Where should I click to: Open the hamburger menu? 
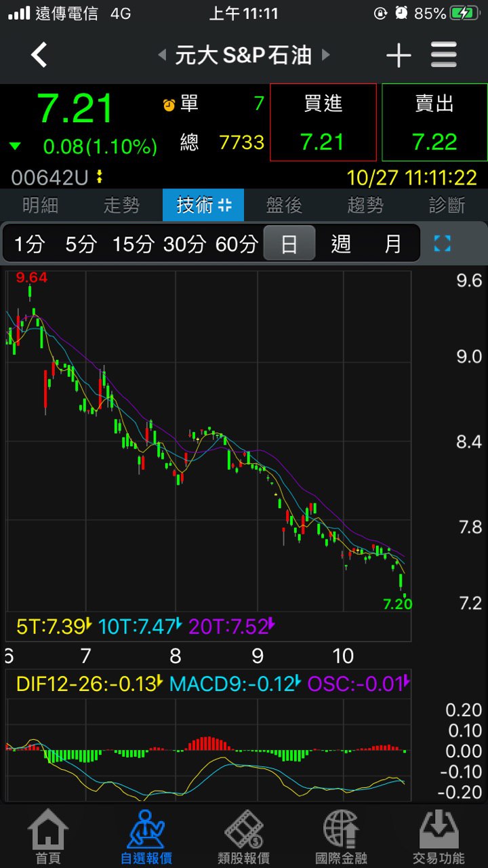[444, 55]
